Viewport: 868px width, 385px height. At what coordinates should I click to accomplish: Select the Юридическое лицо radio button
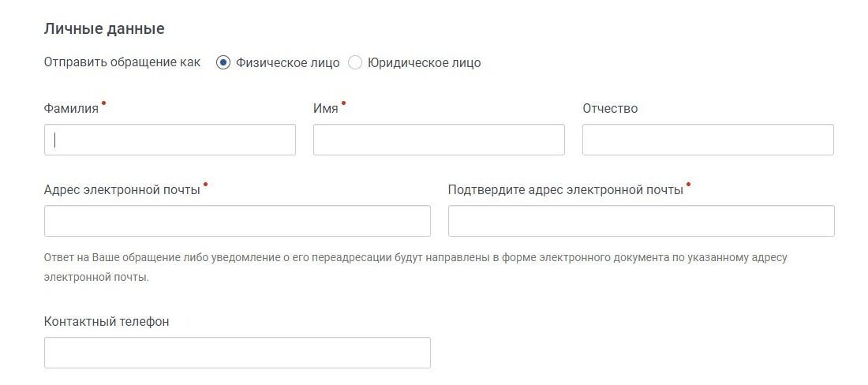pyautogui.click(x=355, y=62)
